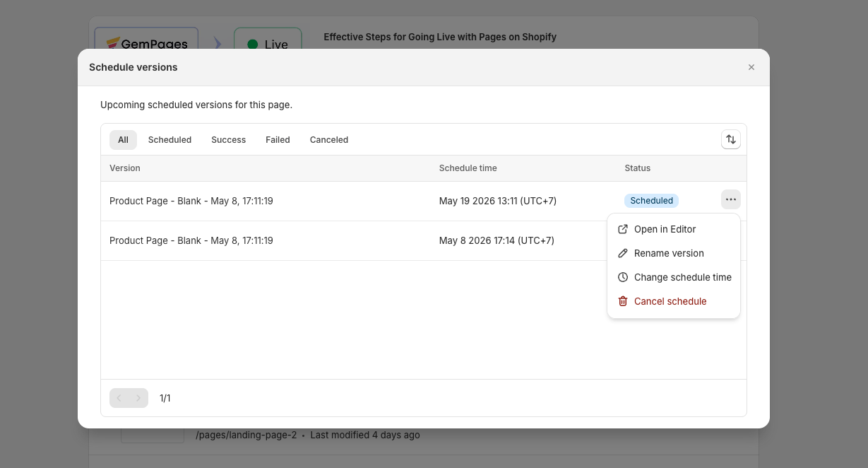Viewport: 868px width, 468px height.
Task: Switch to the Success tab
Action: pyautogui.click(x=228, y=140)
